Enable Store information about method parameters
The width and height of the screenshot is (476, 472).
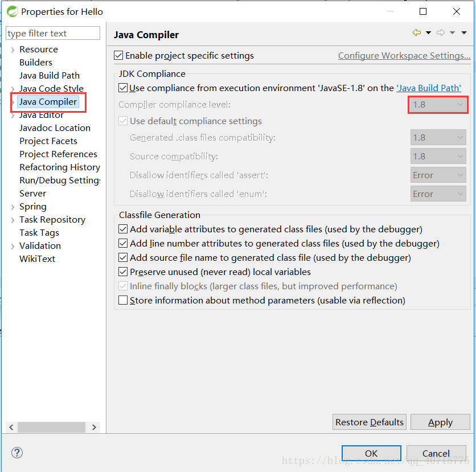click(123, 301)
